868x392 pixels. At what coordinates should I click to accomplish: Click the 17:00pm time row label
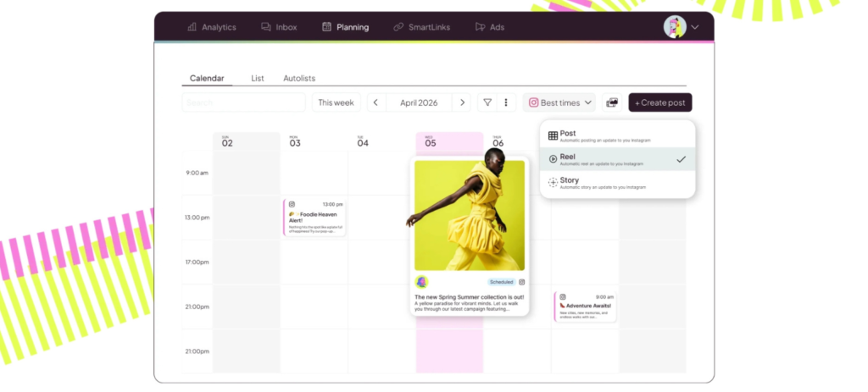pyautogui.click(x=197, y=262)
